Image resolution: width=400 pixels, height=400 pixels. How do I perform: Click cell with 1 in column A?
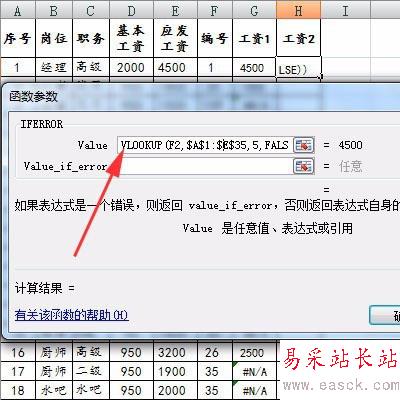(18, 68)
